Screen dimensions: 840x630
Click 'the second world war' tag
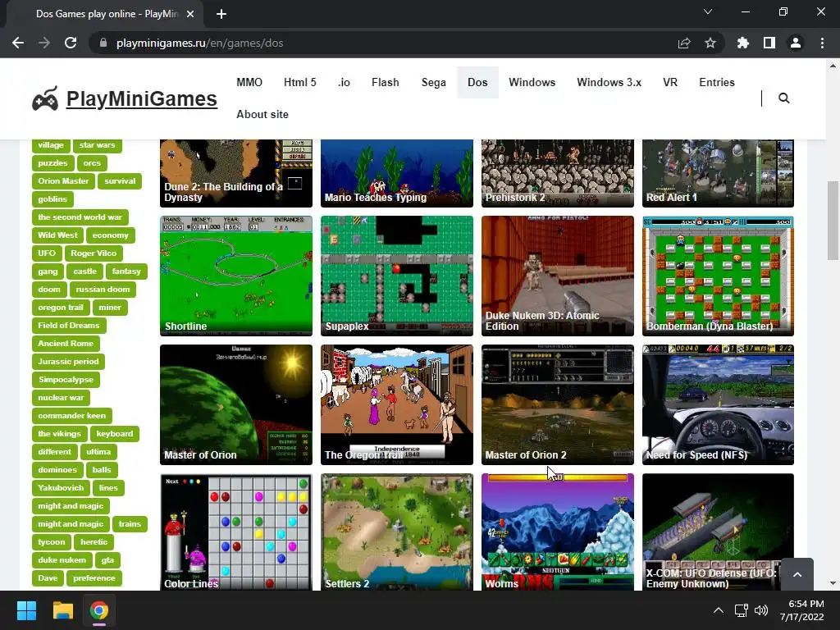click(x=80, y=217)
